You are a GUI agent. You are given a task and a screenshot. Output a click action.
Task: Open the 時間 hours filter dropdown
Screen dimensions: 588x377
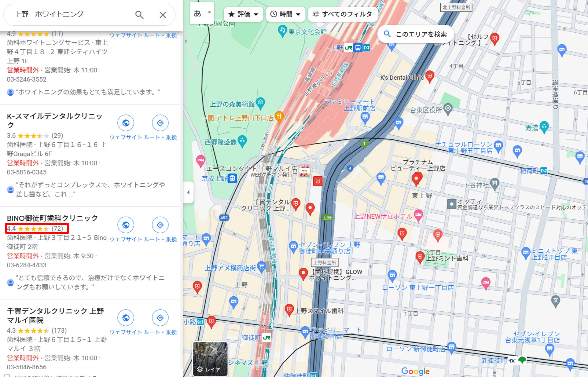click(285, 14)
